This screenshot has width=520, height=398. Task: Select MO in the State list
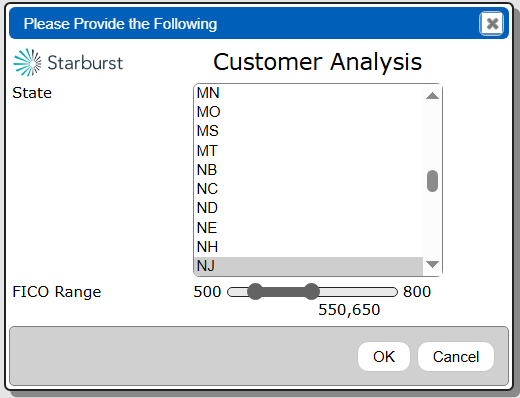pyautogui.click(x=308, y=112)
